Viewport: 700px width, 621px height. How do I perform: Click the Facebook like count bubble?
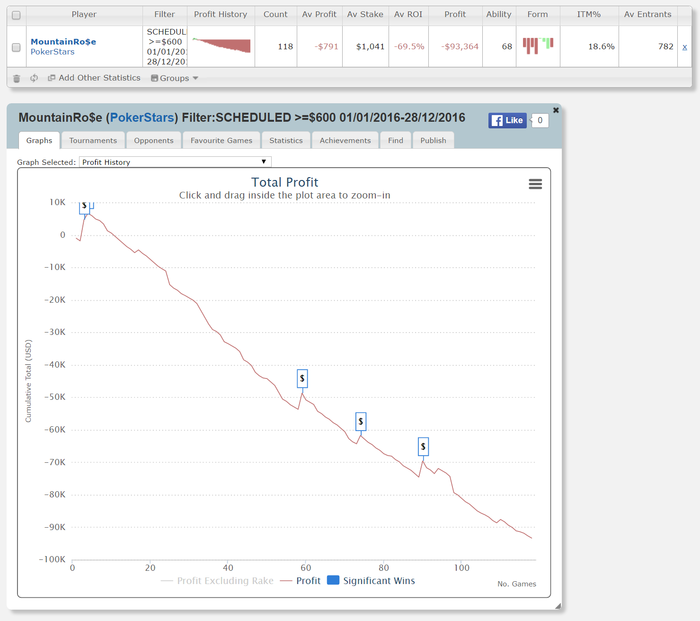coord(540,121)
